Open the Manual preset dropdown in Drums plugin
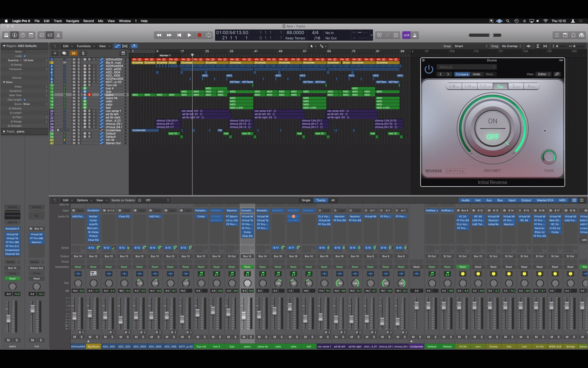The width and height of the screenshot is (588, 368). 466,67
